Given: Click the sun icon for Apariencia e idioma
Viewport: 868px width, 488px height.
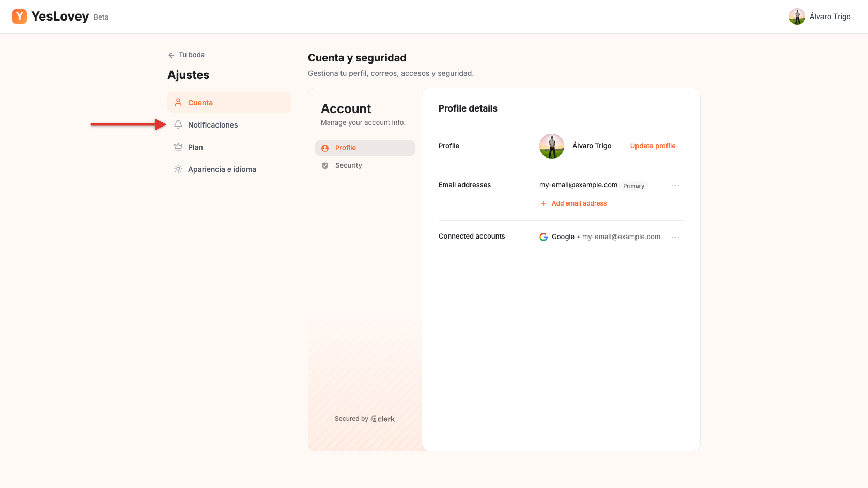Looking at the screenshot, I should point(178,169).
